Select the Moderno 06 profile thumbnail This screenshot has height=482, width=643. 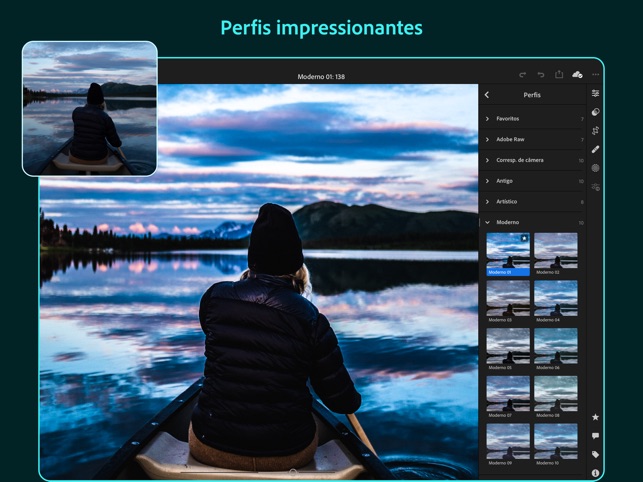pos(556,346)
